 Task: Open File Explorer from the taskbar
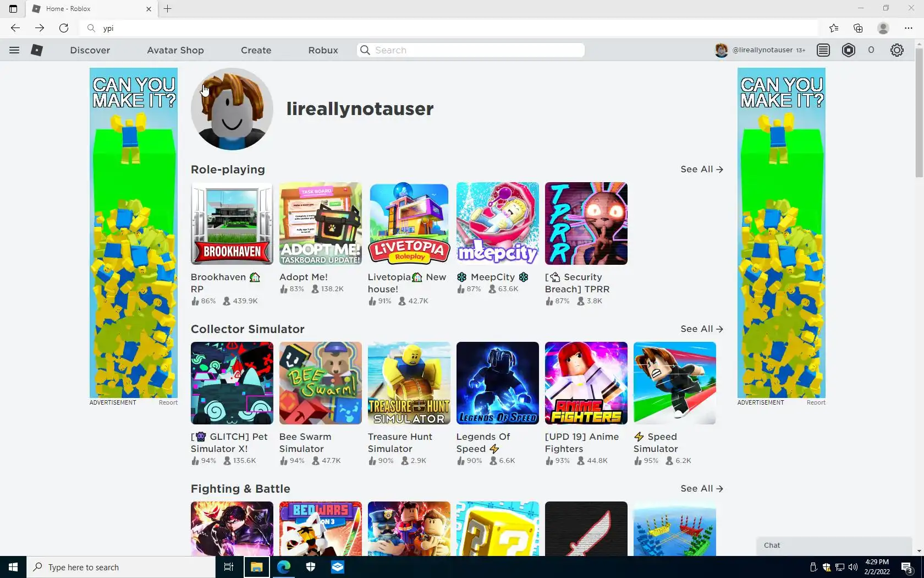click(256, 567)
